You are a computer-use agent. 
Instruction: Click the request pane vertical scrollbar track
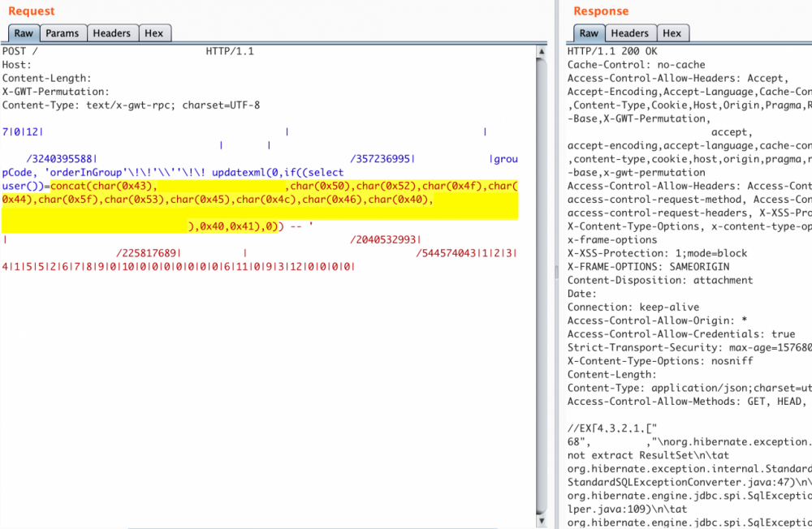542,286
